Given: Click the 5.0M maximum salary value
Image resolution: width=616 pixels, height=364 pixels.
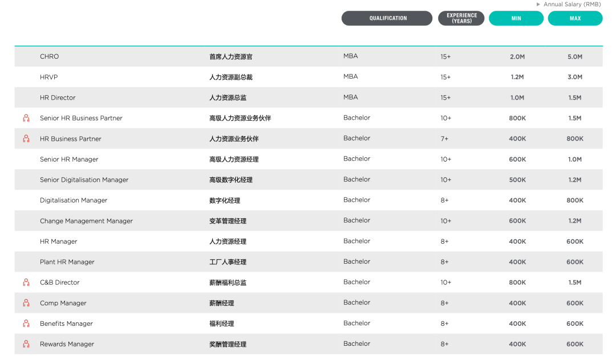Looking at the screenshot, I should tap(575, 56).
